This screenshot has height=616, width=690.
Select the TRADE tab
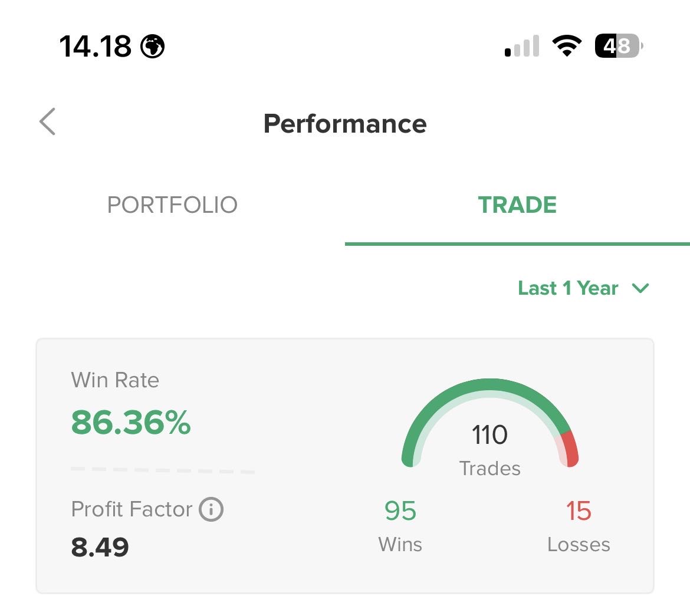517,205
